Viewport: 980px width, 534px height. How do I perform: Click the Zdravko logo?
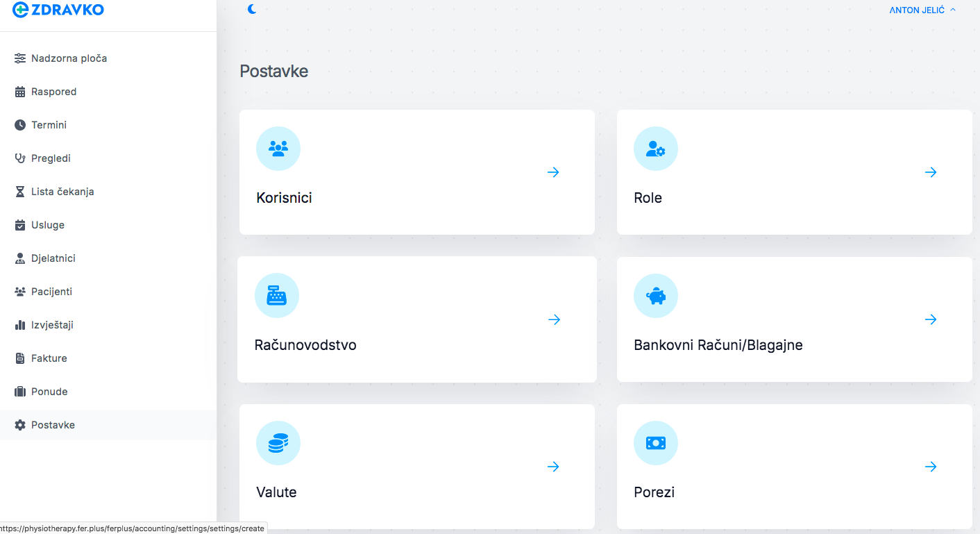[59, 9]
